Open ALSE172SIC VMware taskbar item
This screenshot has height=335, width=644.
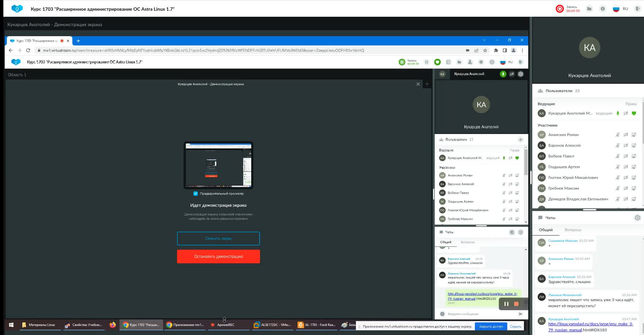(272, 325)
